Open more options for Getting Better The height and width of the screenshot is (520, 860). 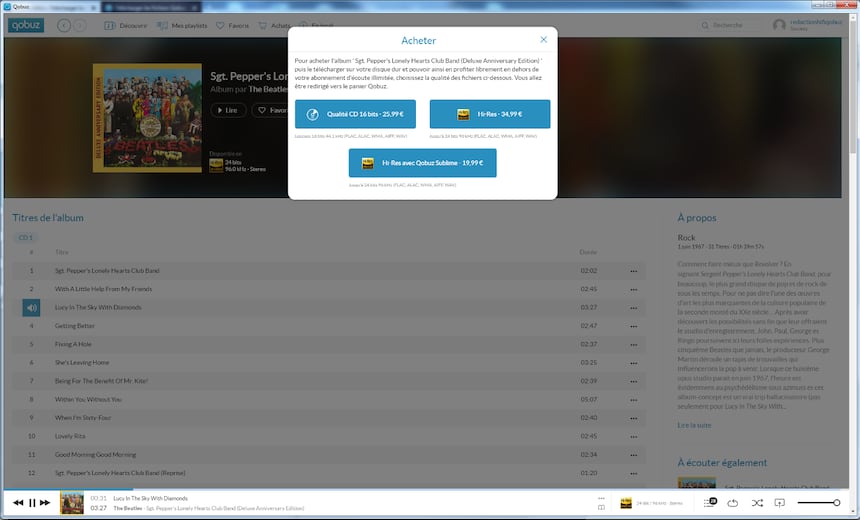click(x=633, y=326)
